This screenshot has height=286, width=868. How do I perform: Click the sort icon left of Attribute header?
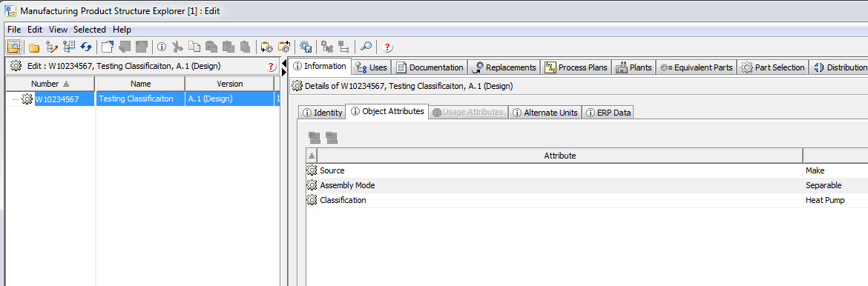coord(311,156)
